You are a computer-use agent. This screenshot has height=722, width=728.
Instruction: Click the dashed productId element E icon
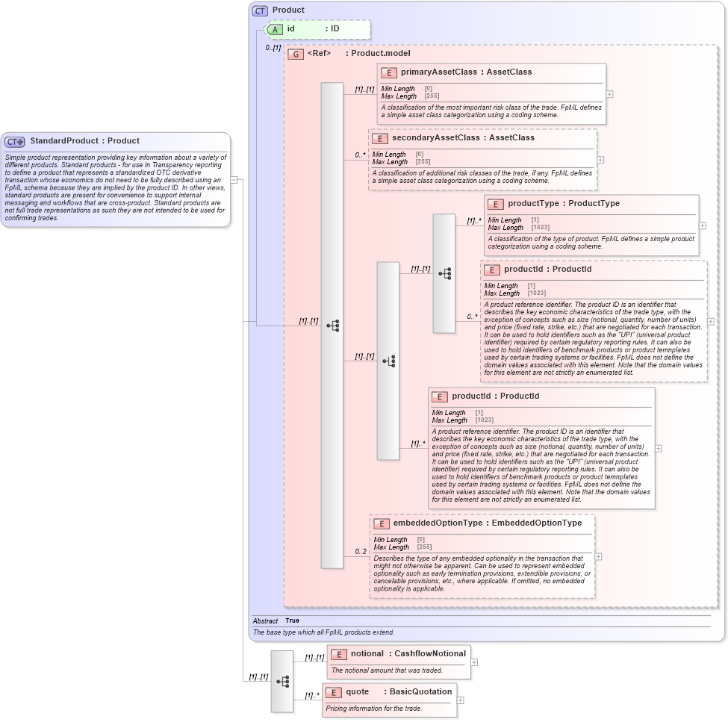coord(492,269)
